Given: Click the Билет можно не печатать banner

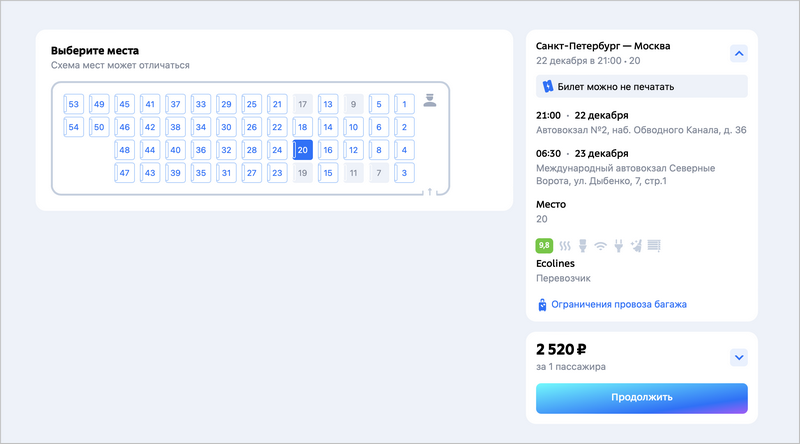Looking at the screenshot, I should pos(642,86).
